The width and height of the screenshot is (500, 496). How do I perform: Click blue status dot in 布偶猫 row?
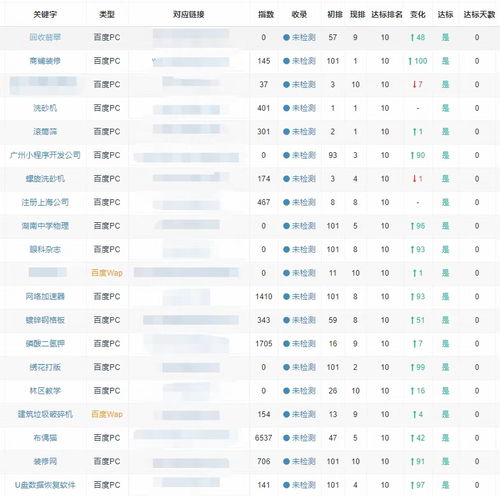coord(286,438)
